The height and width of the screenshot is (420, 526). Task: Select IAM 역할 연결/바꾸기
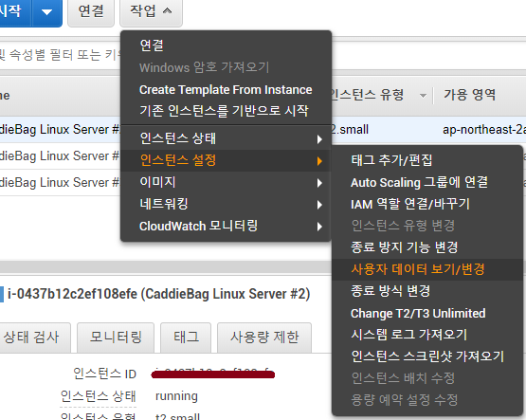coord(427,204)
